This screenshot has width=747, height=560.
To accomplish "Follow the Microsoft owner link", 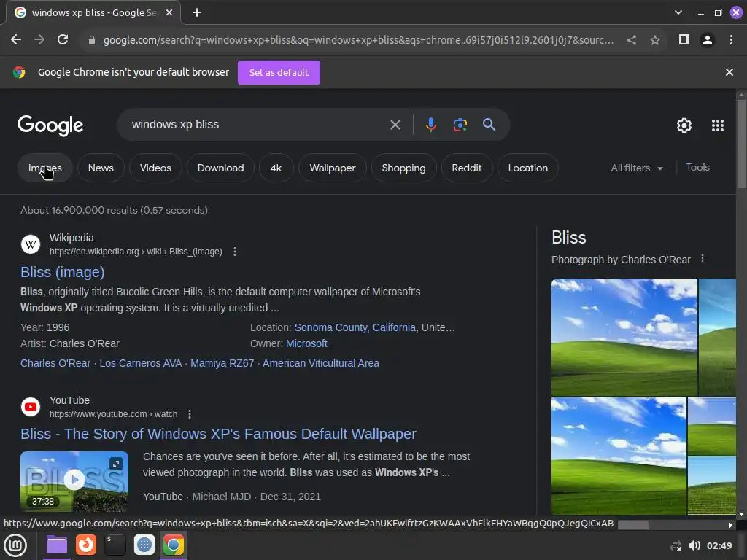I will (307, 344).
